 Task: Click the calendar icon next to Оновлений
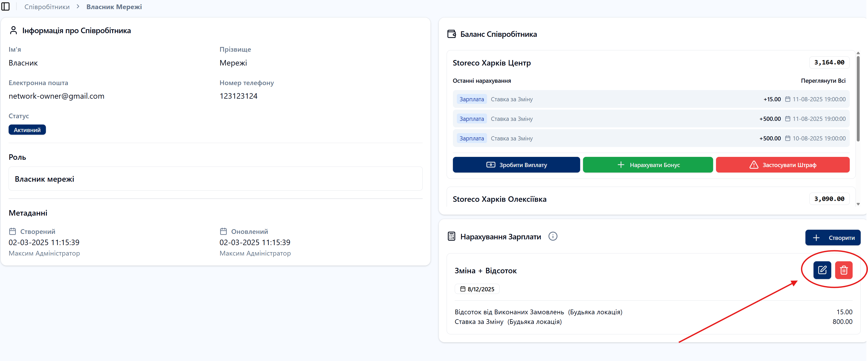pyautogui.click(x=223, y=232)
